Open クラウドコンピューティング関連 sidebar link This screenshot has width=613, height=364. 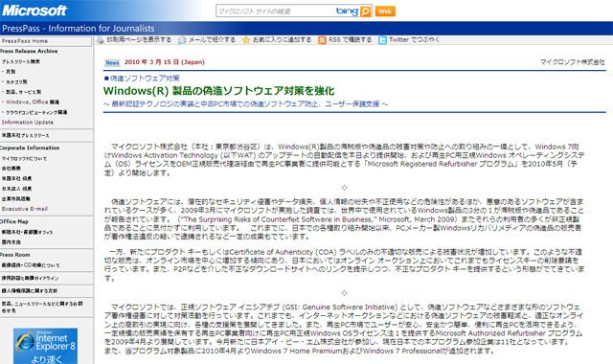pyautogui.click(x=36, y=112)
